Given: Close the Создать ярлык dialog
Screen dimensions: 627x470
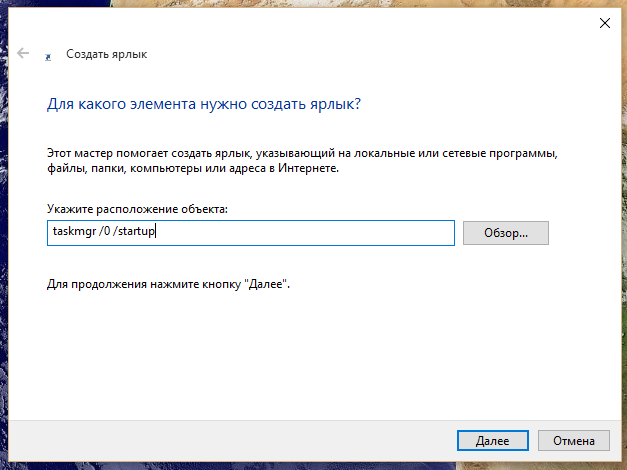Looking at the screenshot, I should (605, 23).
